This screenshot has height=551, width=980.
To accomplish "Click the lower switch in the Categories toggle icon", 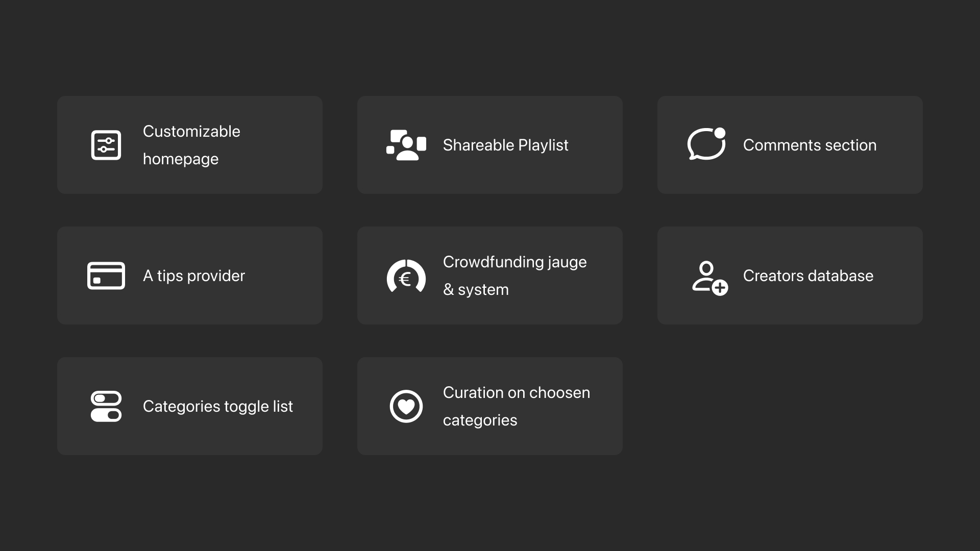I will tap(106, 415).
